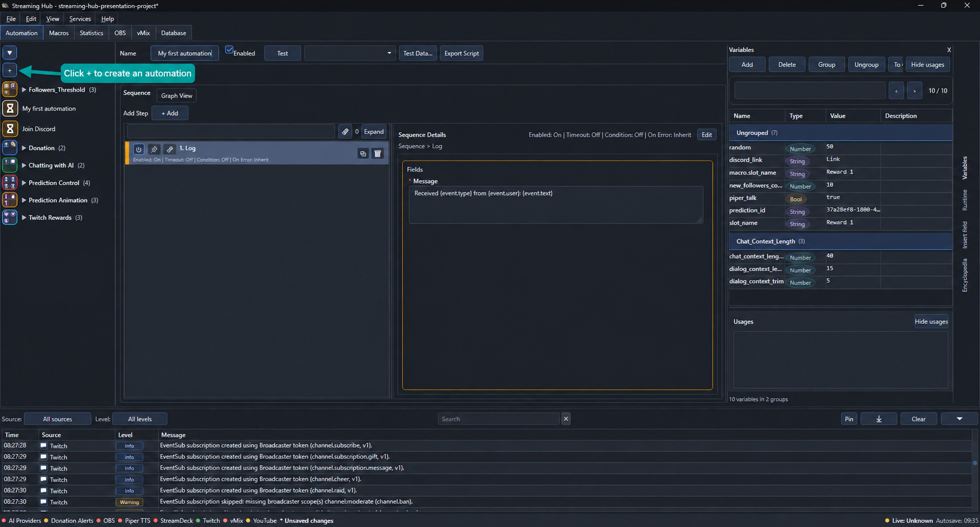Click the Twitch Rewards group icon

coord(10,217)
